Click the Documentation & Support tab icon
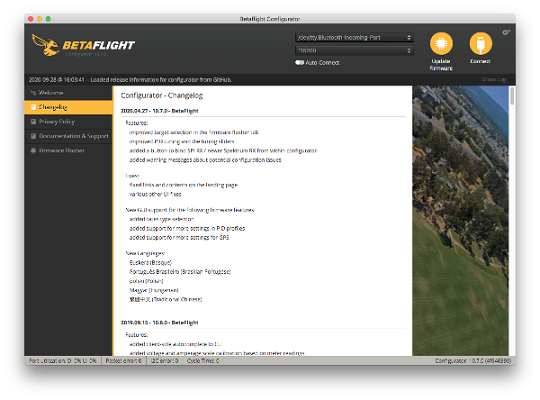Screen dimensions: 540x400 [x=33, y=136]
